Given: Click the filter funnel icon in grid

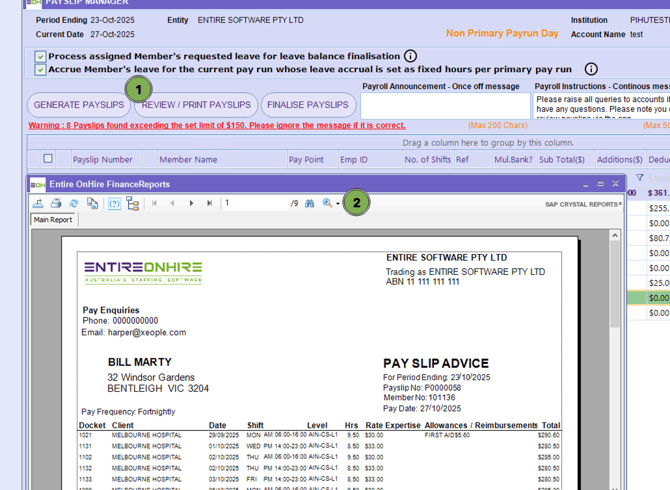Looking at the screenshot, I should point(640,178).
